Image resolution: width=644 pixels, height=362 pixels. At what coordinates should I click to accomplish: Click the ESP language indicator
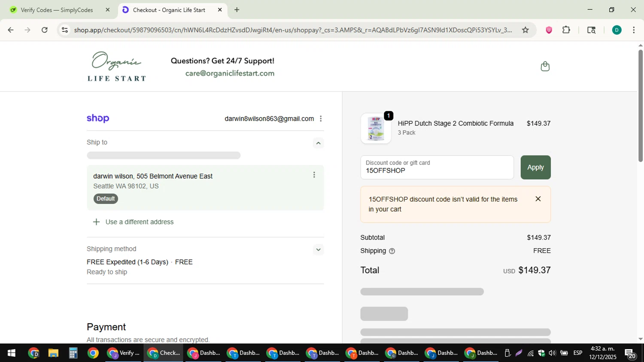(x=578, y=353)
